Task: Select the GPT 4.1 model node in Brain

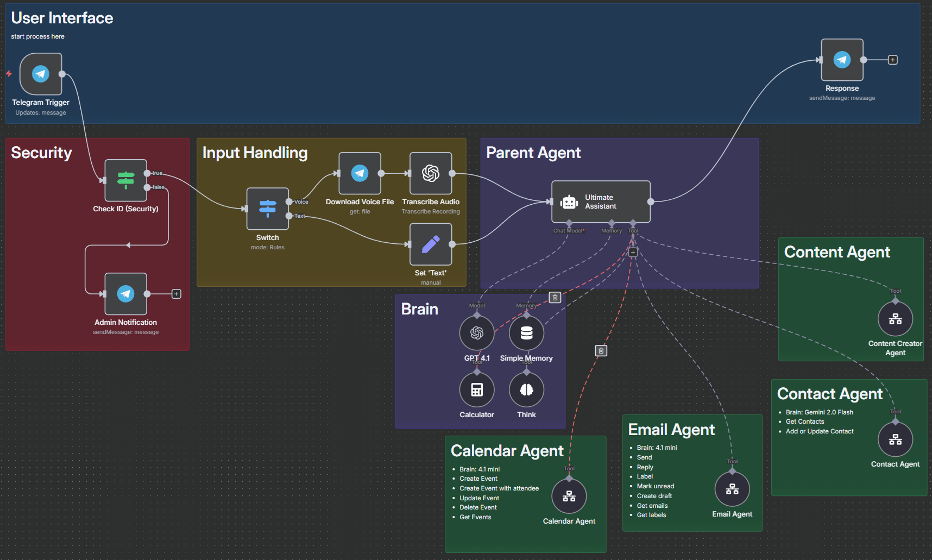Action: tap(476, 332)
